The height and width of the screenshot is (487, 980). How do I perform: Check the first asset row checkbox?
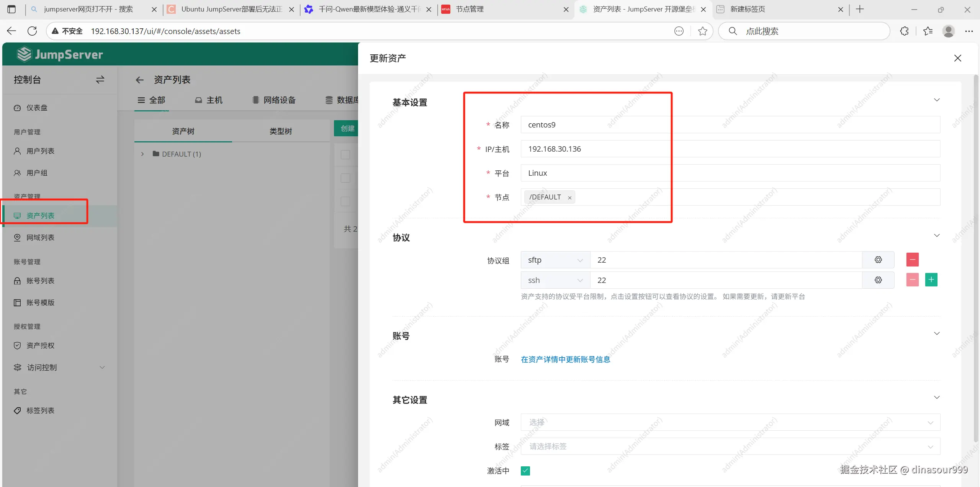click(x=345, y=155)
